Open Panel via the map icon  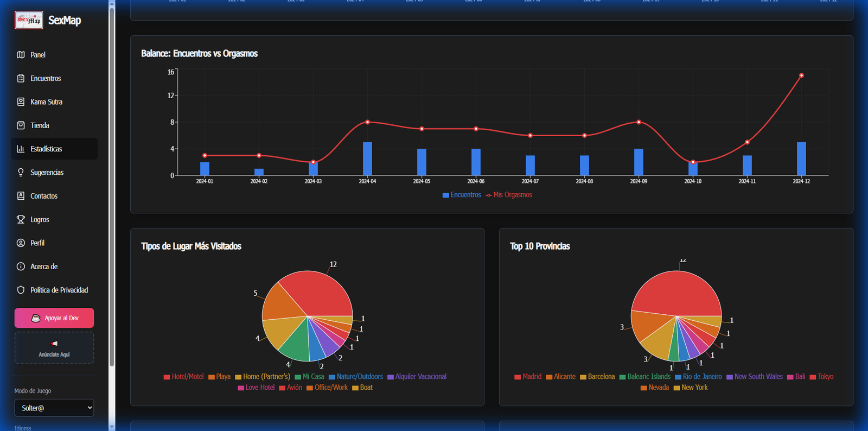click(21, 55)
